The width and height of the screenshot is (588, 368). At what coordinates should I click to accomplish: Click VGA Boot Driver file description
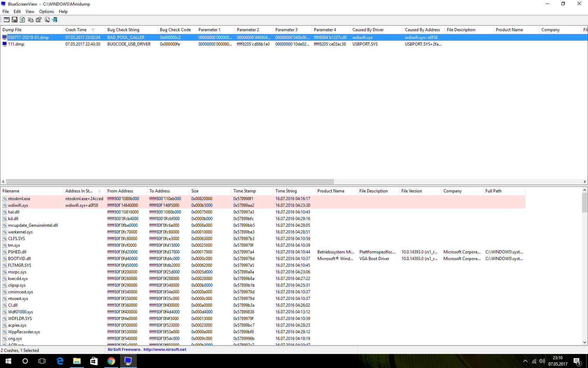[x=374, y=259]
